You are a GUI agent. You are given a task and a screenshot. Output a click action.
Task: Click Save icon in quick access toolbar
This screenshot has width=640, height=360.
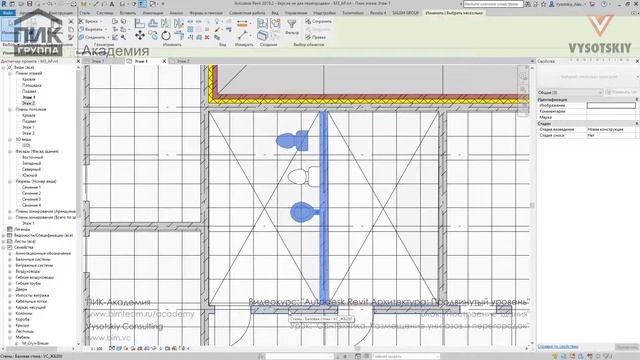click(29, 4)
